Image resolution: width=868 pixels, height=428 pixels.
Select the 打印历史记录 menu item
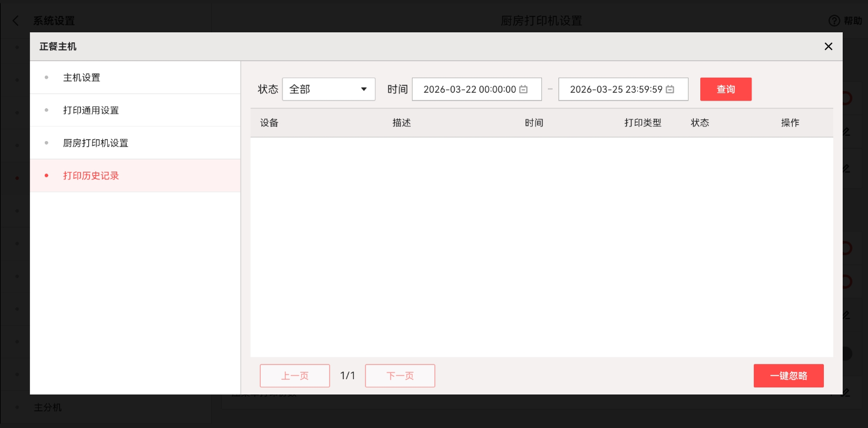coord(91,176)
